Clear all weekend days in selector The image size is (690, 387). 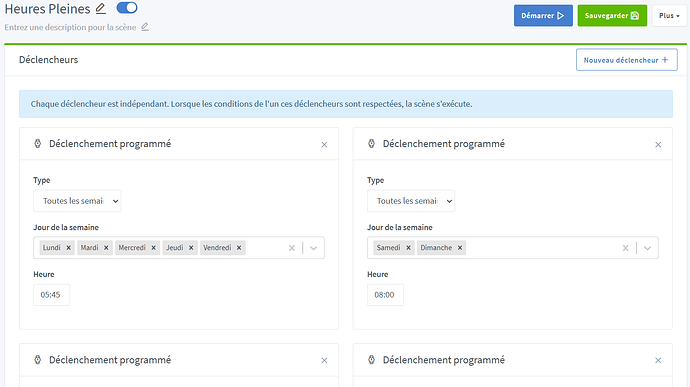coord(625,248)
